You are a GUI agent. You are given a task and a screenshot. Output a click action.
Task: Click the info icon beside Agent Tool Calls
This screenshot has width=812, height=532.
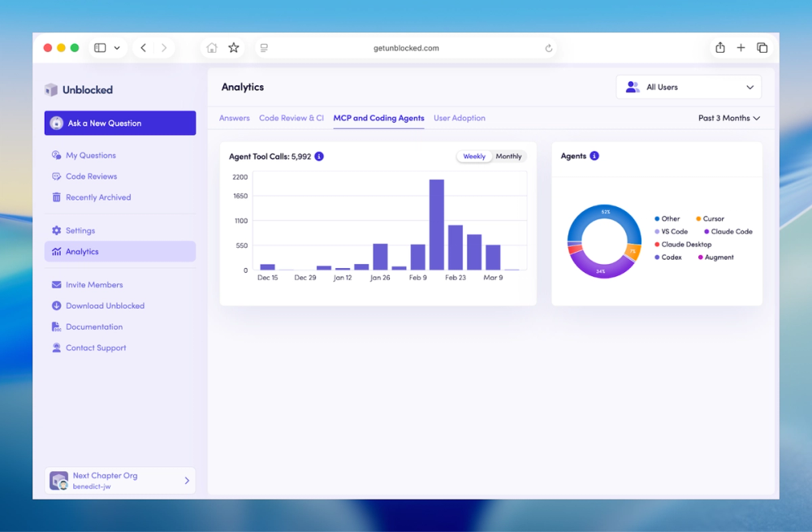[x=319, y=157]
